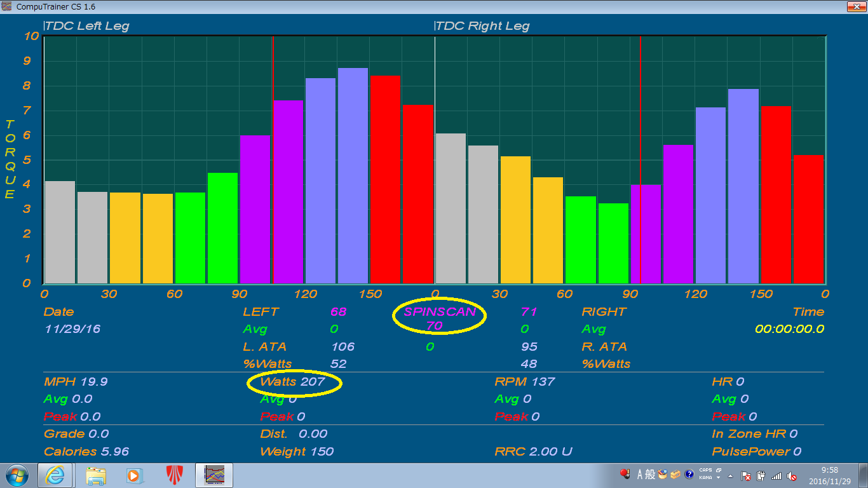Click the CompuTrainer title bar app icon
Image resolution: width=868 pixels, height=488 pixels.
click(x=8, y=6)
